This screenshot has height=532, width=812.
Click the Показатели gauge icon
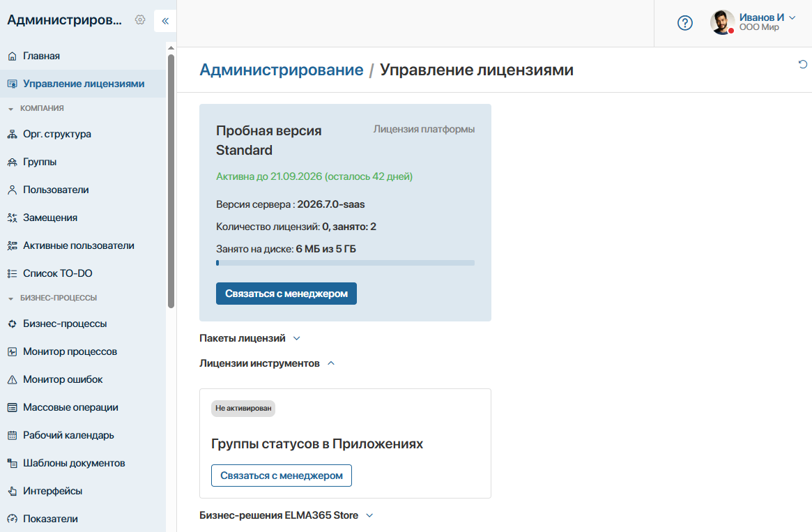(x=13, y=519)
